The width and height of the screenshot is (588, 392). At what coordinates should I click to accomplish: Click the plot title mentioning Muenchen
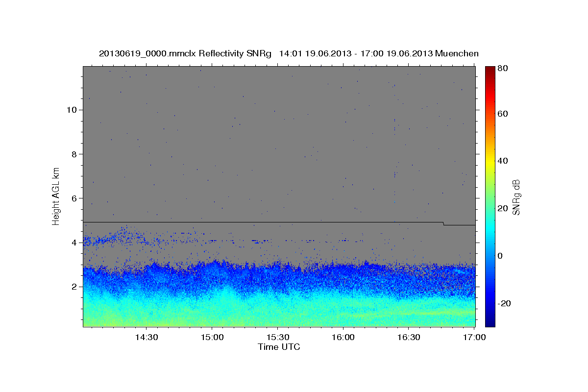click(289, 53)
